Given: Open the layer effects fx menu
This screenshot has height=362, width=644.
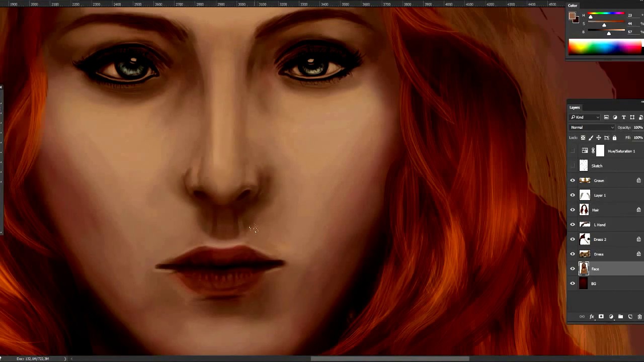Looking at the screenshot, I should (x=592, y=317).
